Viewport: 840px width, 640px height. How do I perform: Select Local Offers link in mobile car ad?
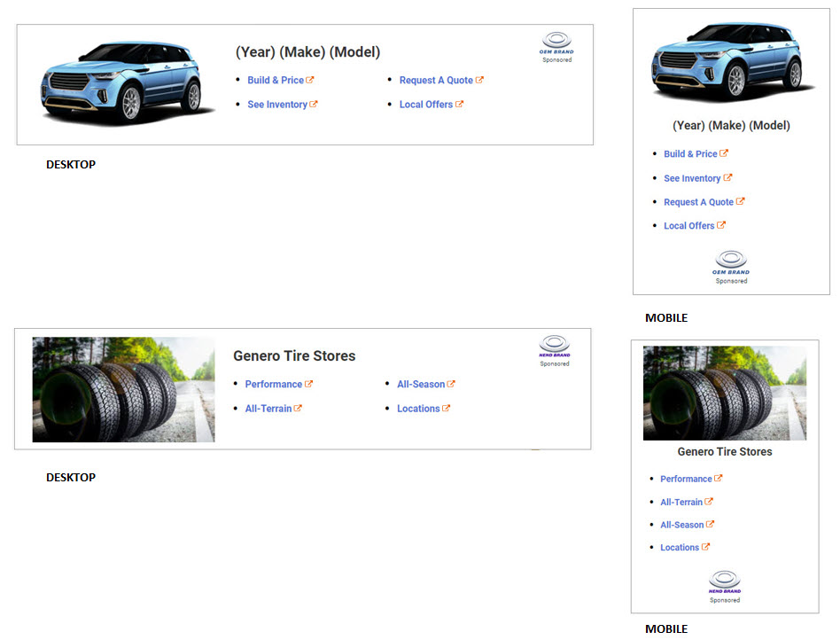688,226
